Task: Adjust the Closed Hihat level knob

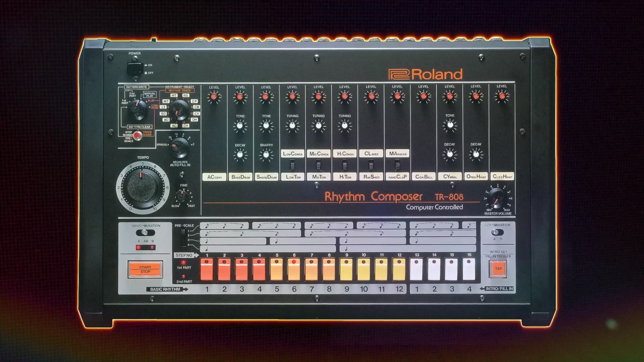Action: click(502, 97)
